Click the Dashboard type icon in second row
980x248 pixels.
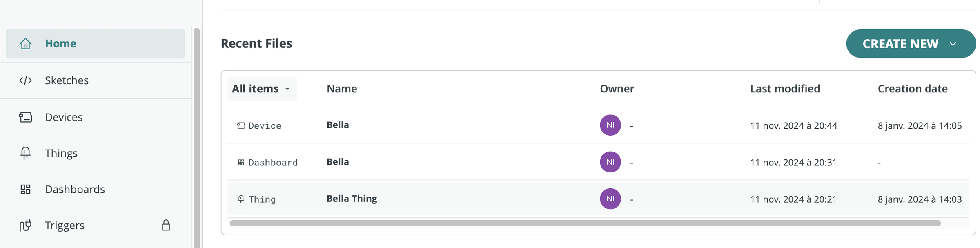(241, 162)
